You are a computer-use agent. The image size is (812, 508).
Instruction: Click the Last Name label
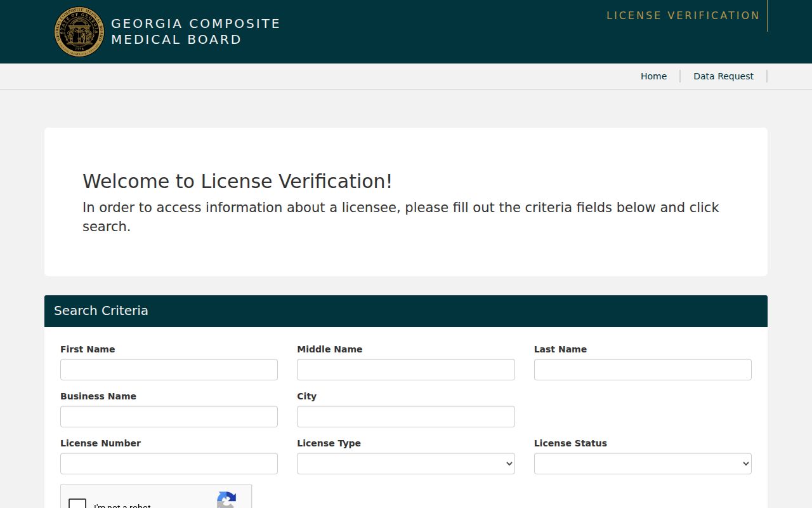tap(560, 349)
